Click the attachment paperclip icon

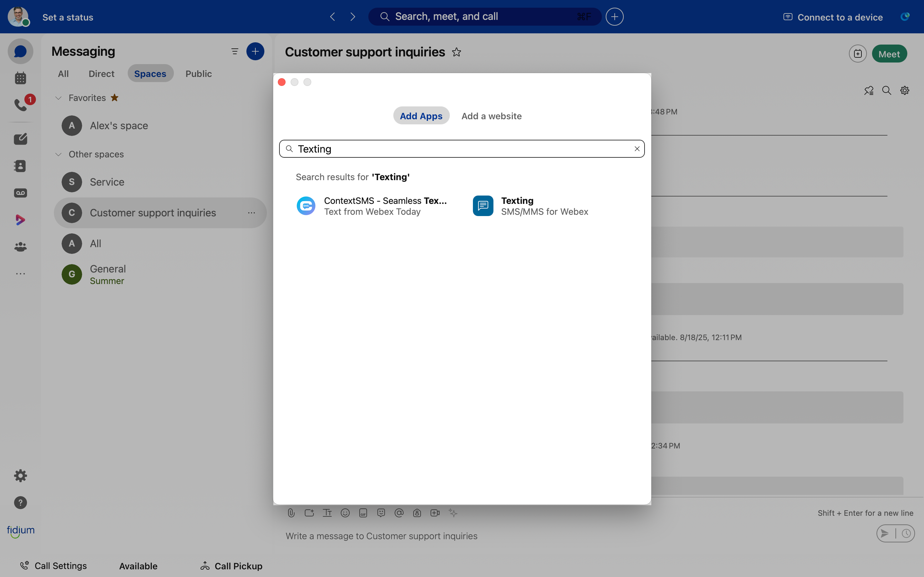291,513
